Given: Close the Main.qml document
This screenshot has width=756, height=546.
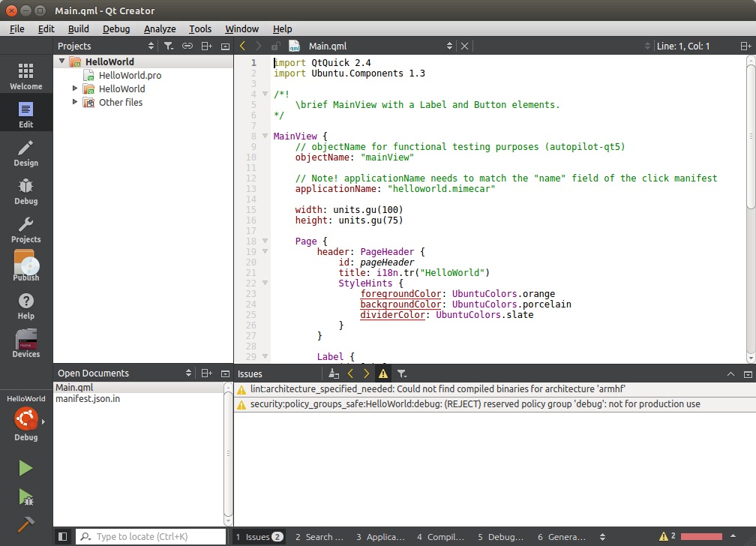Looking at the screenshot, I should pos(464,46).
